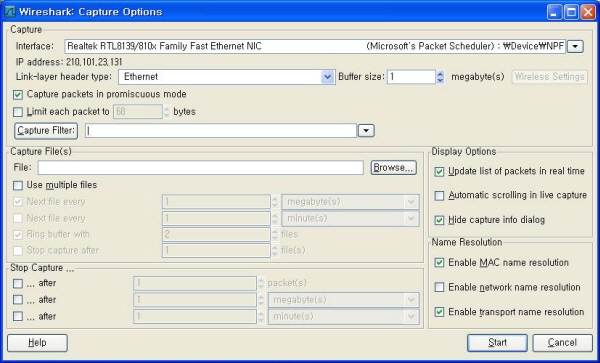Toggle Capture packets in promiscuous mode
The width and height of the screenshot is (600, 363).
coord(18,94)
